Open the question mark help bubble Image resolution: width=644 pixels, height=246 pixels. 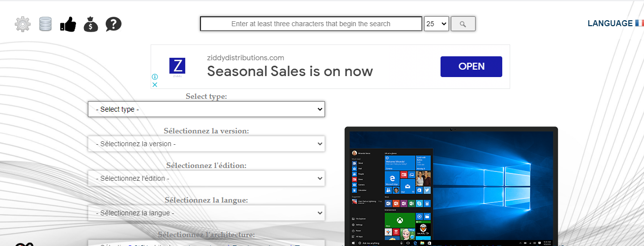(114, 24)
